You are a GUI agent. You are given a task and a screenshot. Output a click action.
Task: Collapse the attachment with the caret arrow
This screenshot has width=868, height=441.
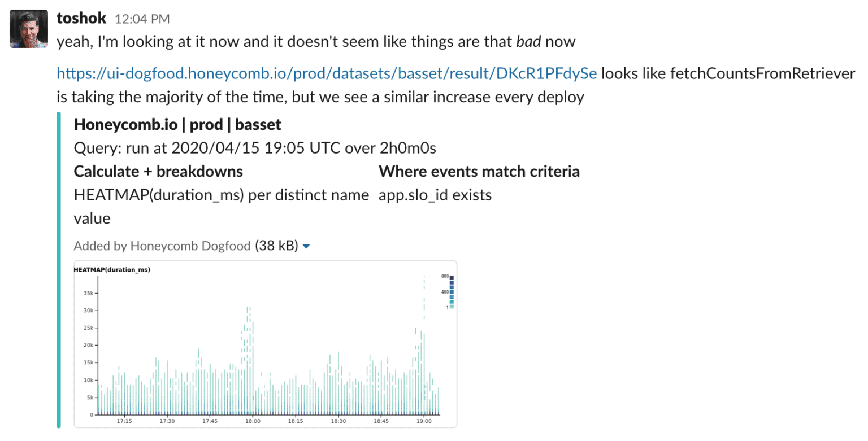306,246
